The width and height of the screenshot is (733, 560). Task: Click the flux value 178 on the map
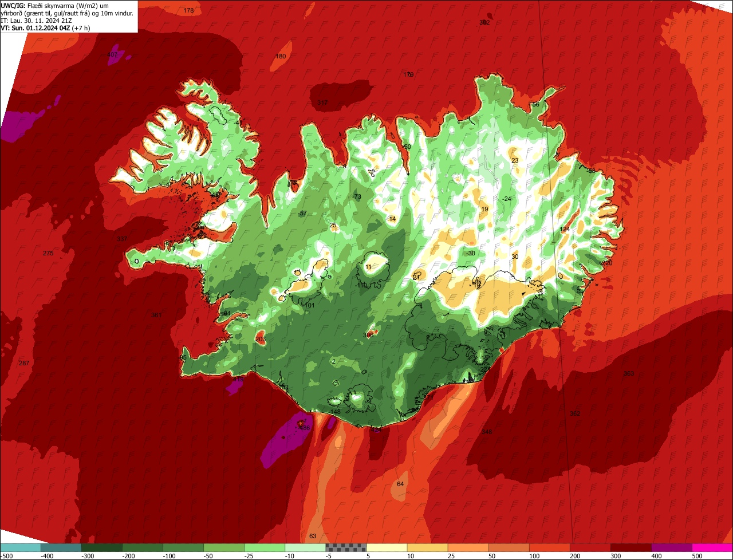coord(188,11)
